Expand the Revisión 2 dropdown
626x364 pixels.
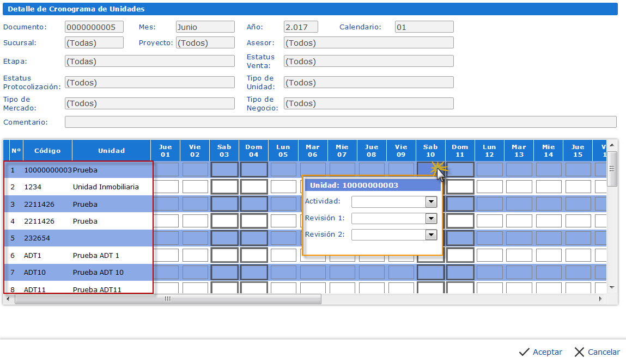pyautogui.click(x=431, y=235)
